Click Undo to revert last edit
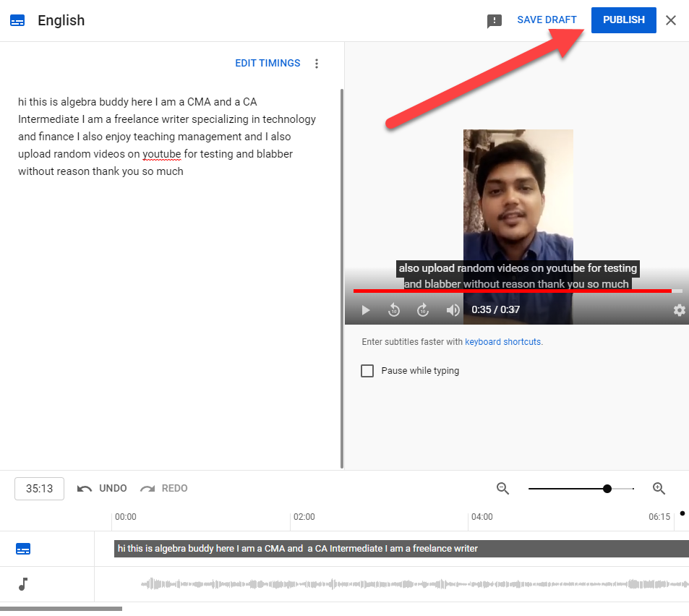This screenshot has width=689, height=616. 103,489
